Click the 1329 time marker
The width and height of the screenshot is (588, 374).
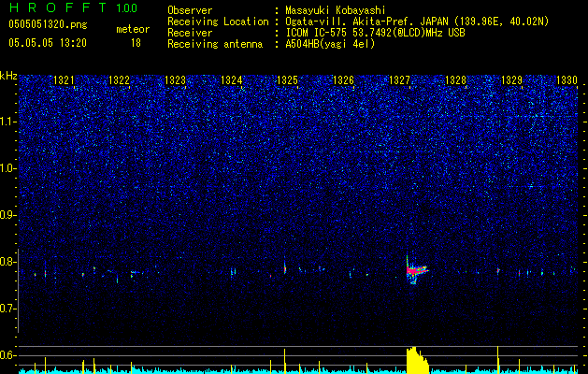click(x=511, y=79)
